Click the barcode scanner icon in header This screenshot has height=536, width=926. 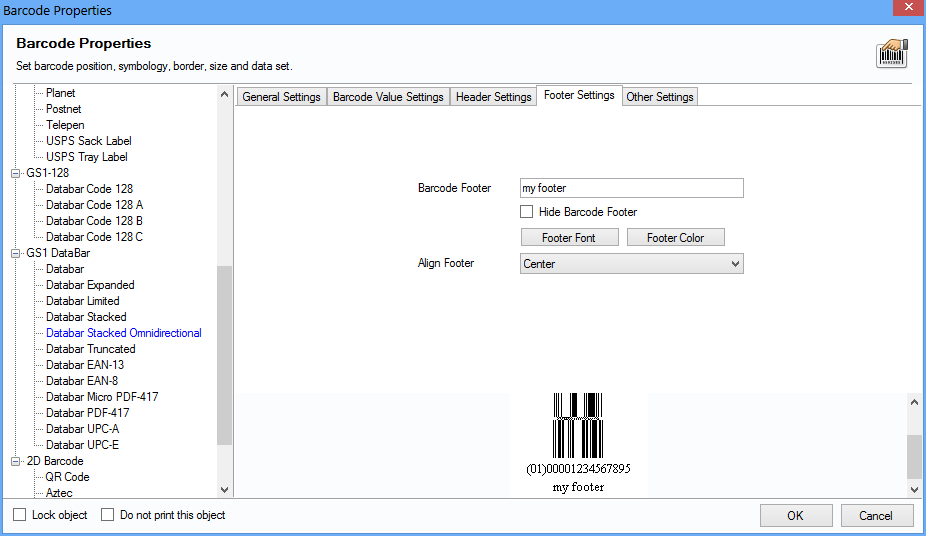pyautogui.click(x=892, y=54)
